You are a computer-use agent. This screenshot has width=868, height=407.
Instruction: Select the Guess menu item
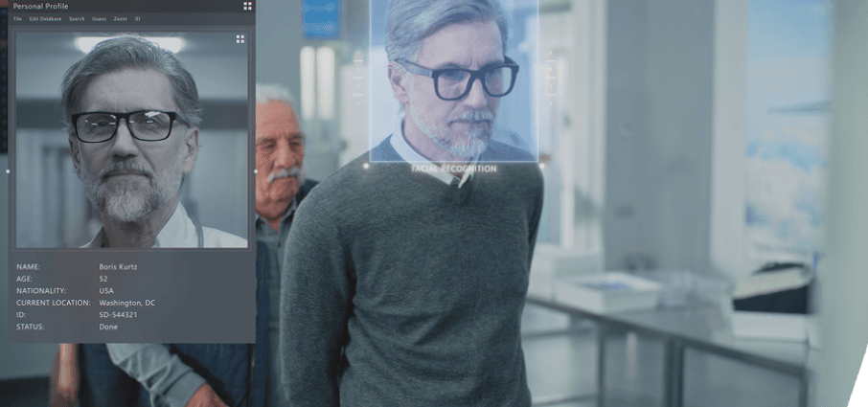coord(100,19)
